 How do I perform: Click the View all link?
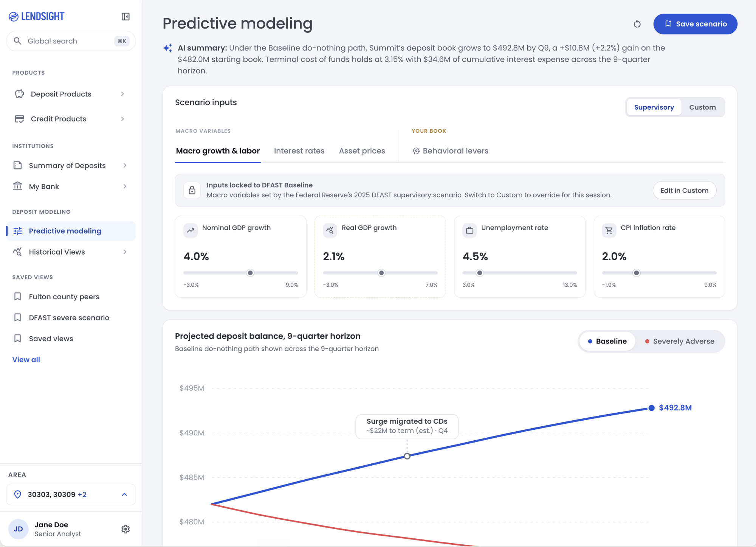(26, 359)
